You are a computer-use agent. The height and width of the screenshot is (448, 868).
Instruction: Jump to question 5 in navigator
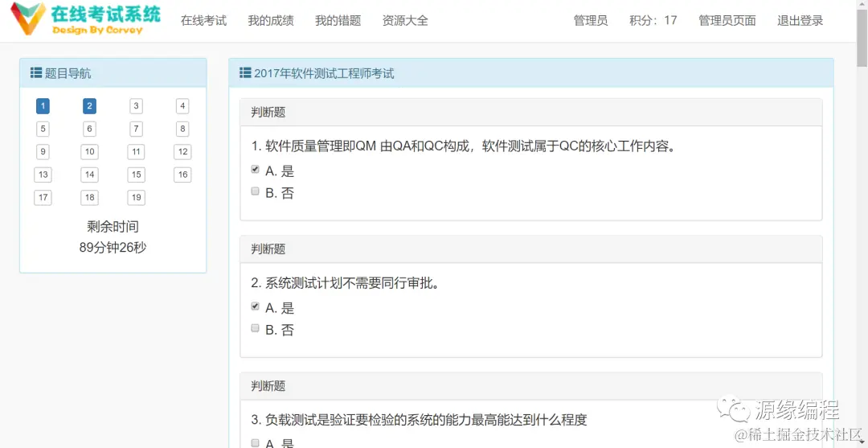point(43,129)
